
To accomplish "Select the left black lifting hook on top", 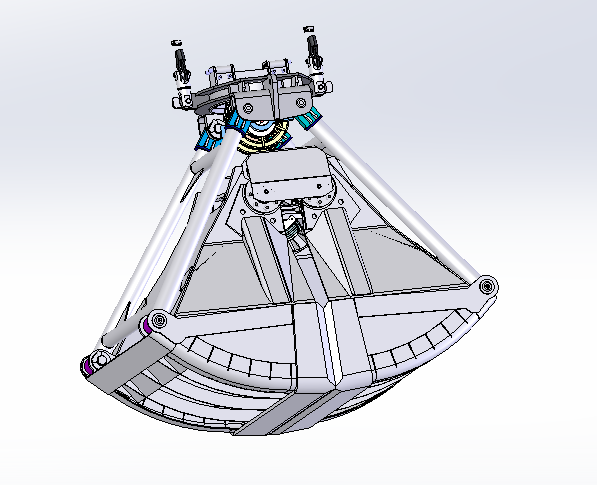I will [180, 60].
